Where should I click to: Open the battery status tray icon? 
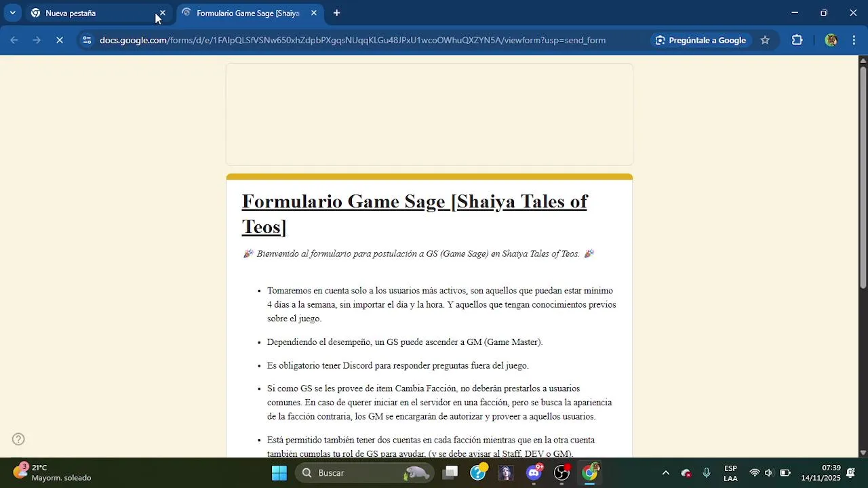785,472
